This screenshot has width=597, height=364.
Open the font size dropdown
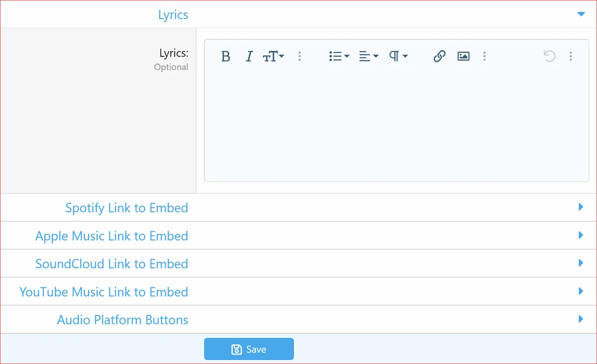[x=273, y=57]
